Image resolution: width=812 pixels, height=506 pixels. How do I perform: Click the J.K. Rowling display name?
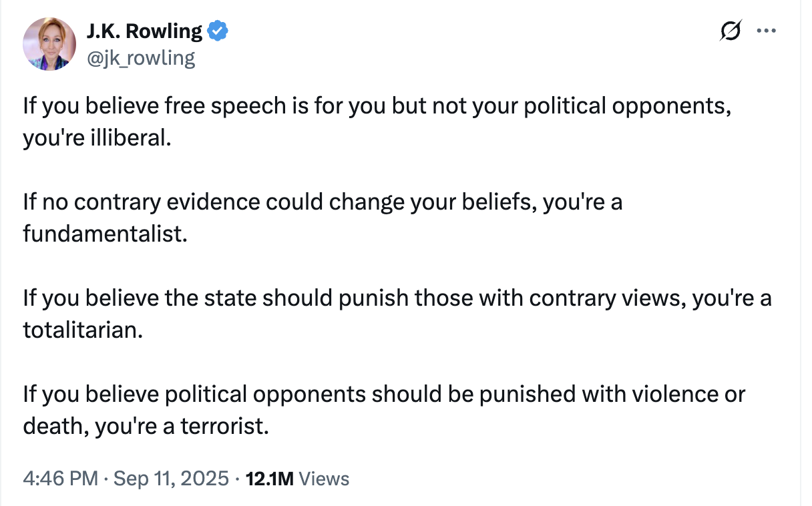[x=144, y=31]
